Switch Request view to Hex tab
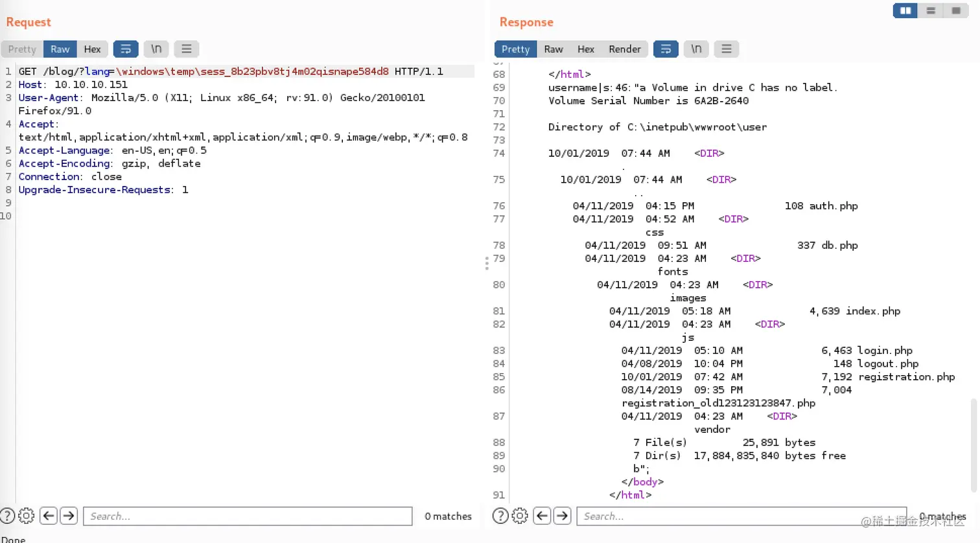 pos(93,49)
